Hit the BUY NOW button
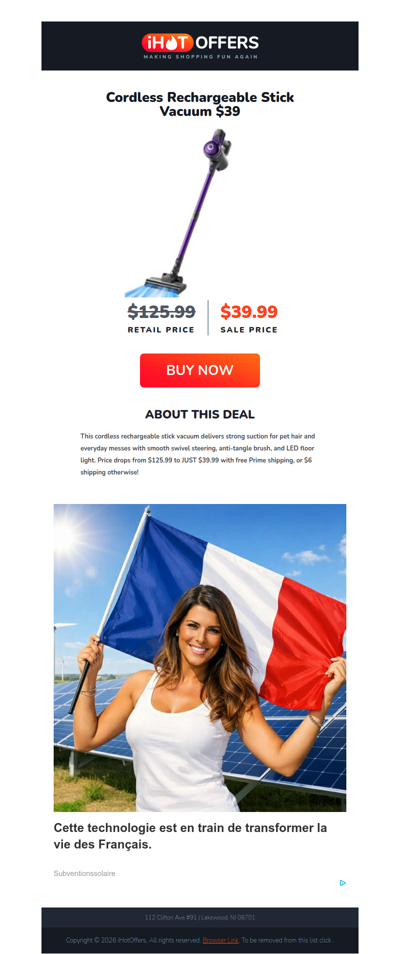 click(x=200, y=370)
